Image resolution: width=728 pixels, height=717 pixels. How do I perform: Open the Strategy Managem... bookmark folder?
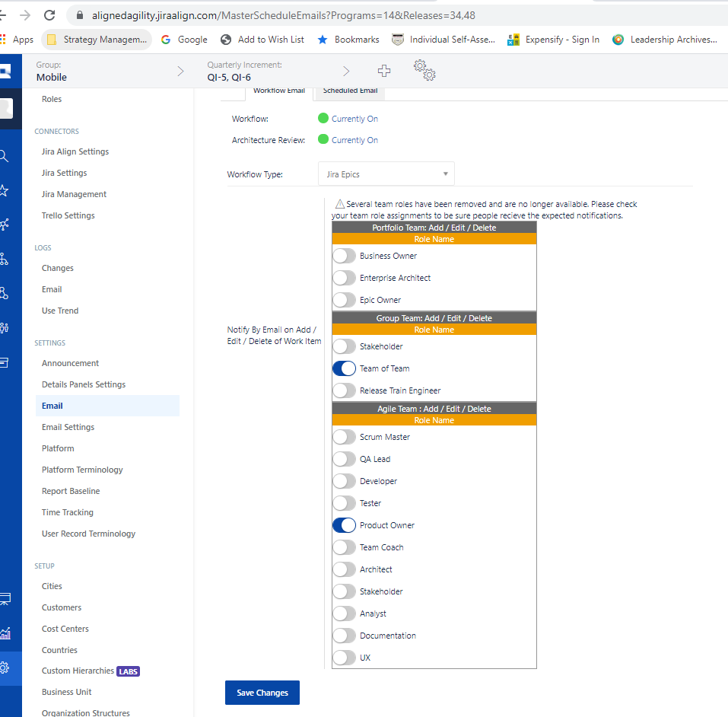point(97,40)
